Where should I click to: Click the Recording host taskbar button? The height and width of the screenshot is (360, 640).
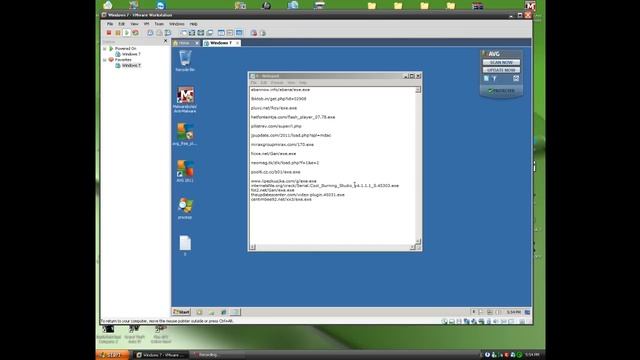pyautogui.click(x=218, y=355)
